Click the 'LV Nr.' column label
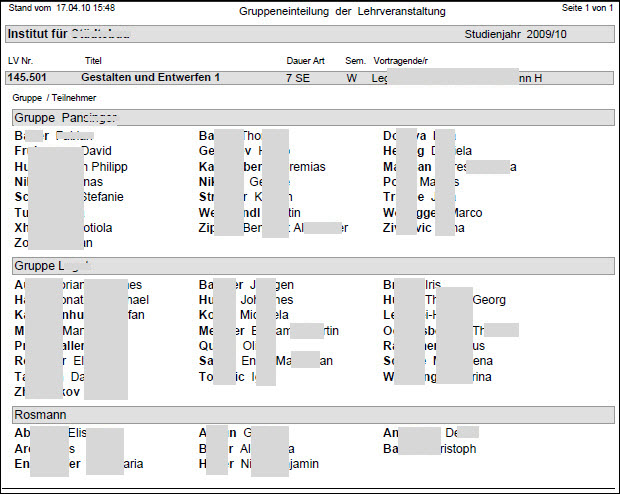The width and height of the screenshot is (620, 494). (20, 61)
